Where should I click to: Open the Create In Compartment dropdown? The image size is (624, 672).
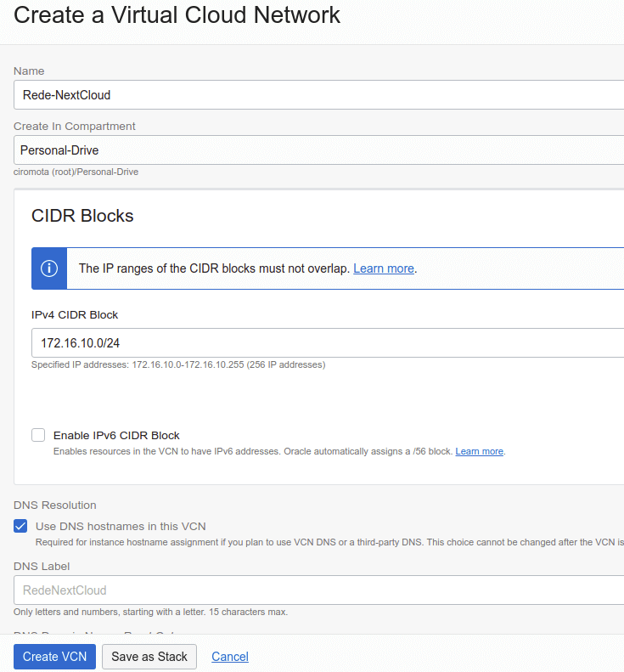point(318,150)
